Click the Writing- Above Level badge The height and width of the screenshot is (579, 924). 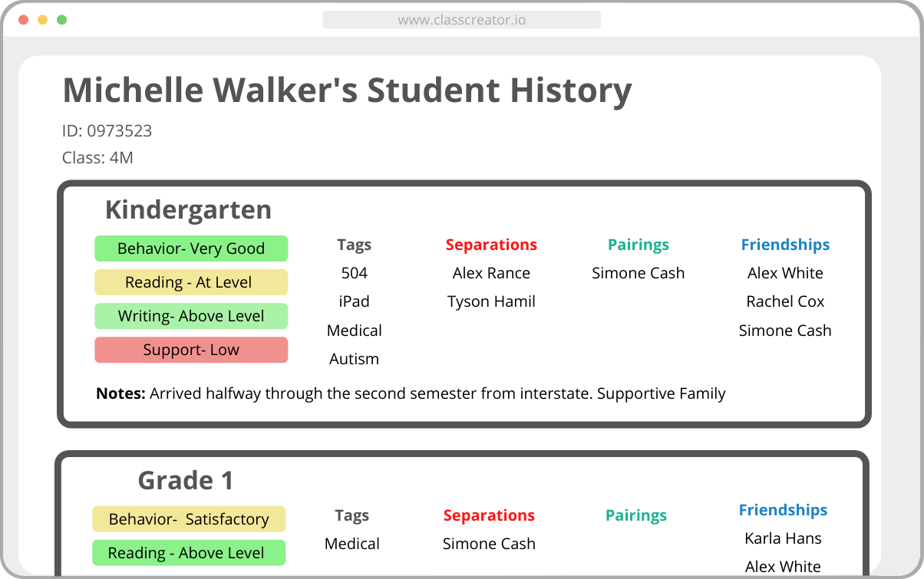[191, 316]
